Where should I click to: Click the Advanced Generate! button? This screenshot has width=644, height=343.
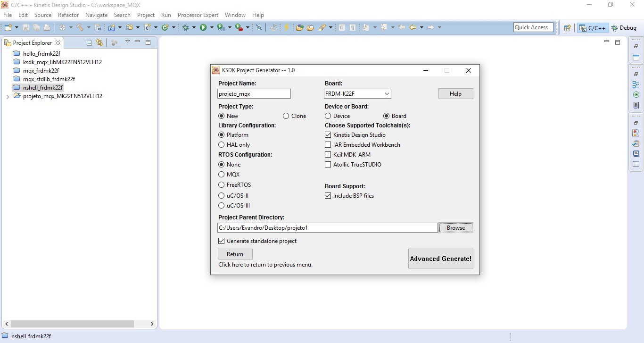[440, 259]
